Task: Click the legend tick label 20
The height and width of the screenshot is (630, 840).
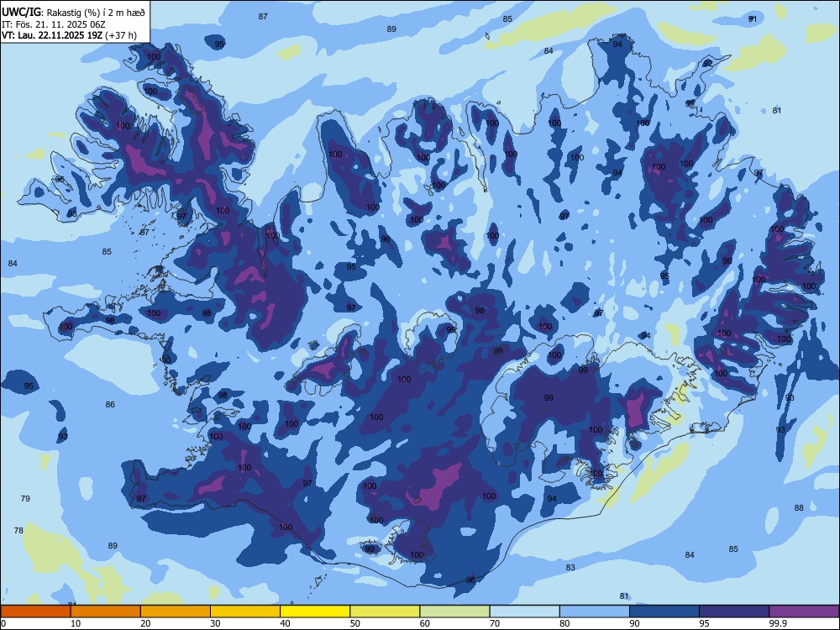Action: 145,623
